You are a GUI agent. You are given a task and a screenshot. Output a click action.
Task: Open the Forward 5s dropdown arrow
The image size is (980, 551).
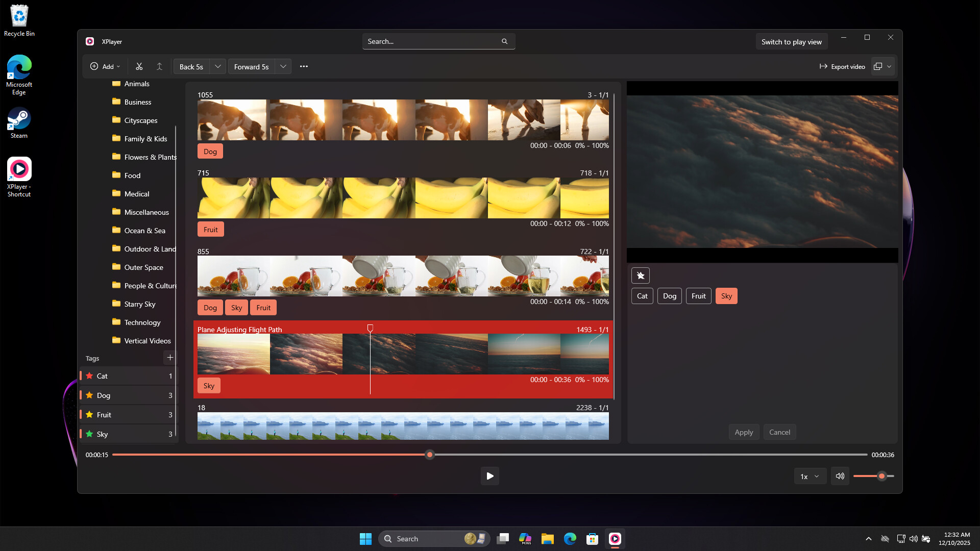click(x=283, y=66)
